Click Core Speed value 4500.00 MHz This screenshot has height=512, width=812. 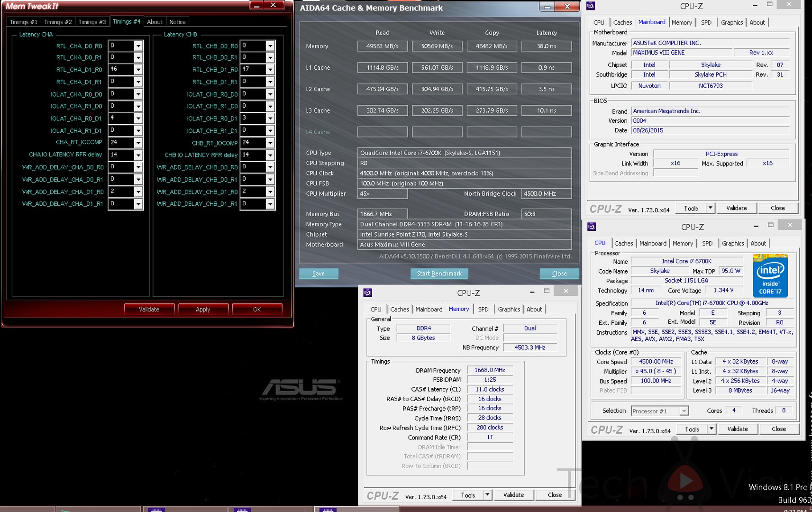(656, 361)
